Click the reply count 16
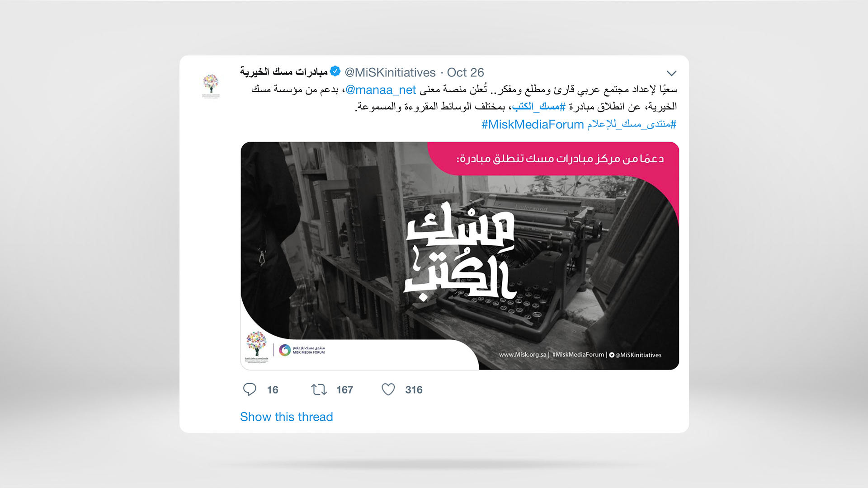 coord(273,390)
